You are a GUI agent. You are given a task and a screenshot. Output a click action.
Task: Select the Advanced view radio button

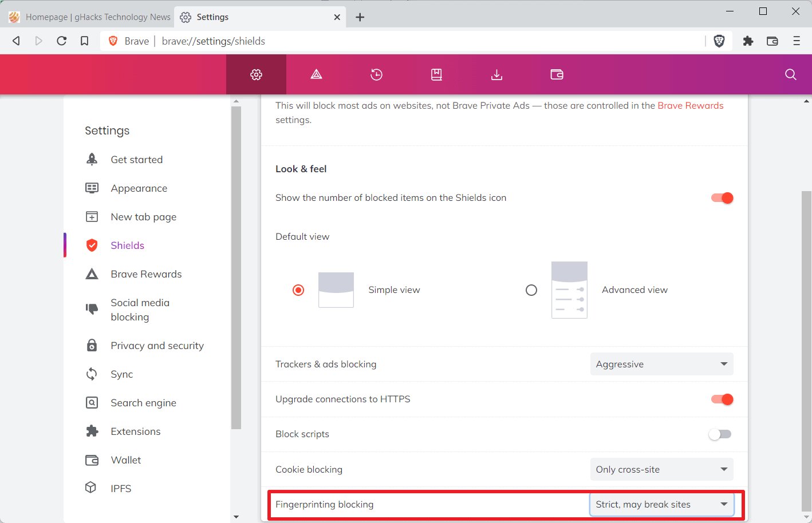tap(531, 290)
